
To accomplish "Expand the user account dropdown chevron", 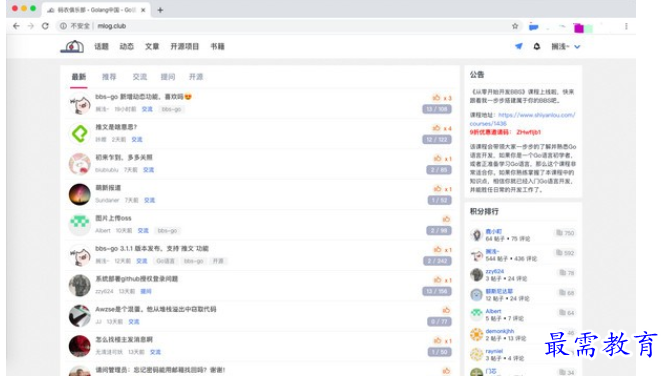I will click(577, 47).
